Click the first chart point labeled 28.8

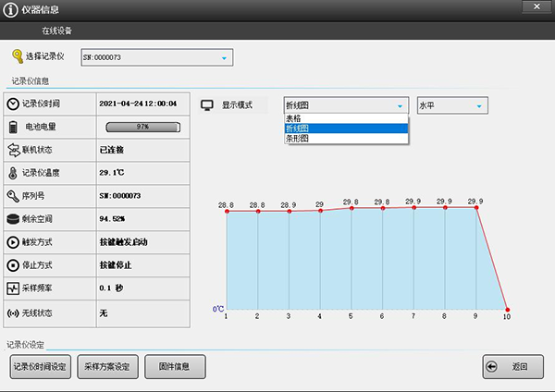click(x=227, y=211)
